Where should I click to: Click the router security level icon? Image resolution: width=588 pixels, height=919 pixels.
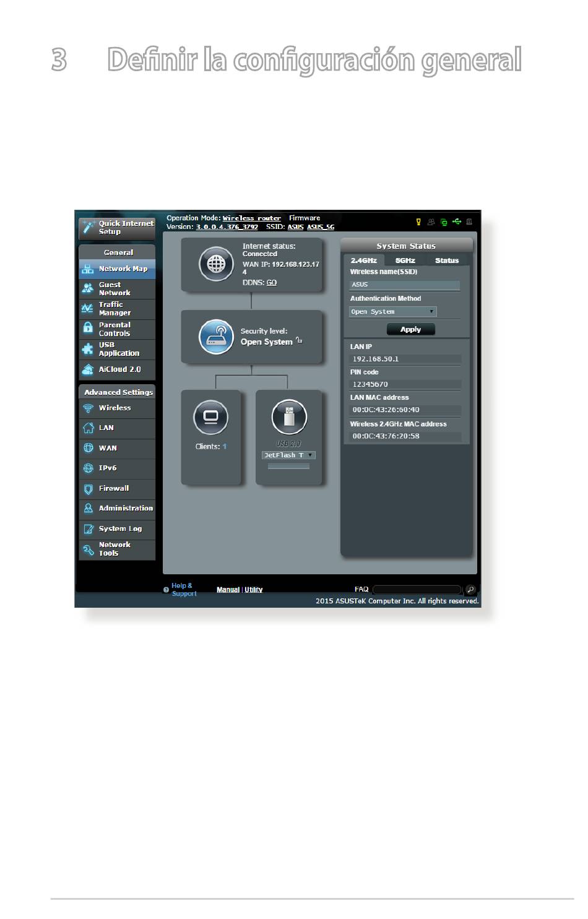pos(216,337)
